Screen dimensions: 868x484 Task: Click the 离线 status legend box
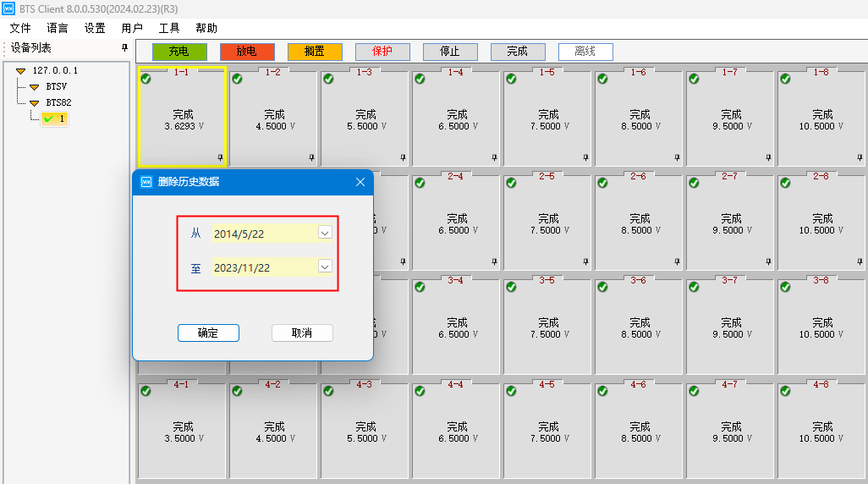pyautogui.click(x=585, y=52)
